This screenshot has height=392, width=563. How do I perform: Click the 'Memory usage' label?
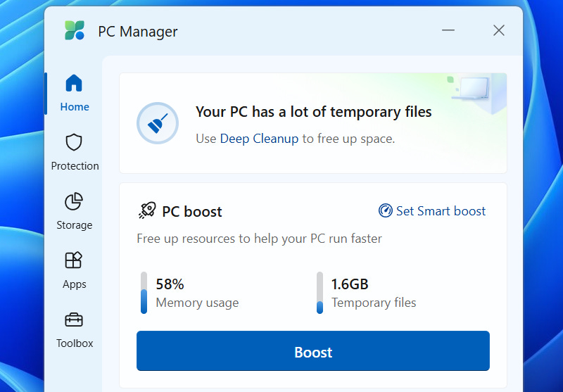pyautogui.click(x=197, y=303)
